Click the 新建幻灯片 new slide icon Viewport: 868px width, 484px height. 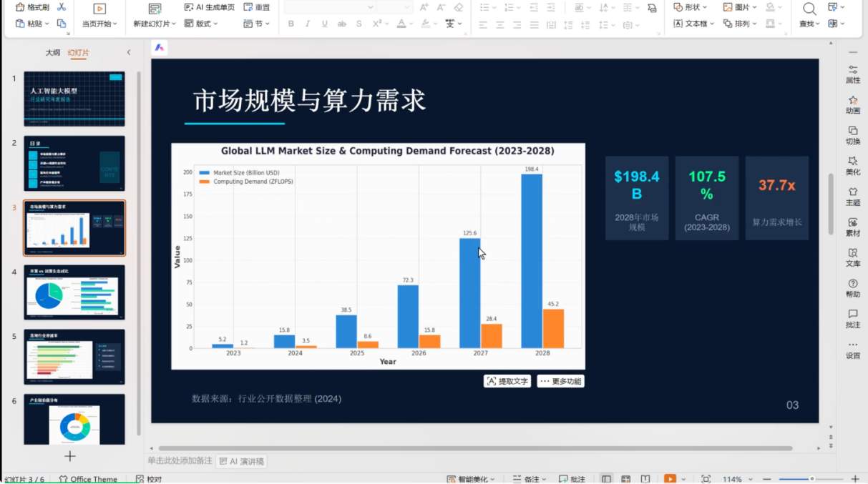pos(155,9)
